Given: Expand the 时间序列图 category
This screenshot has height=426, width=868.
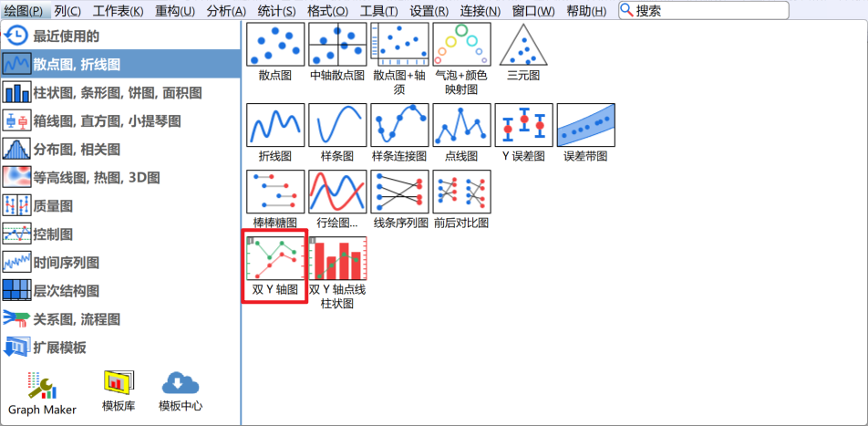Looking at the screenshot, I should (x=67, y=263).
